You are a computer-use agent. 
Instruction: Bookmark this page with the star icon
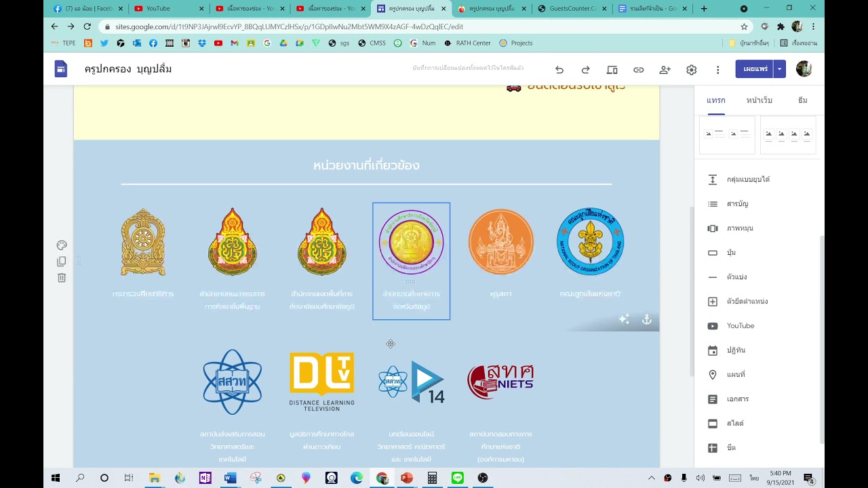(x=744, y=26)
